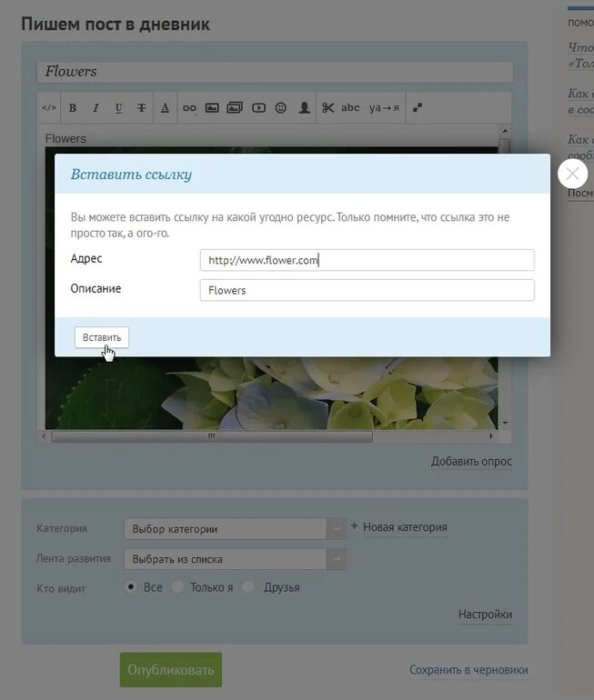This screenshot has width=594, height=700.
Task: Select the Все visibility radio button
Action: (130, 586)
